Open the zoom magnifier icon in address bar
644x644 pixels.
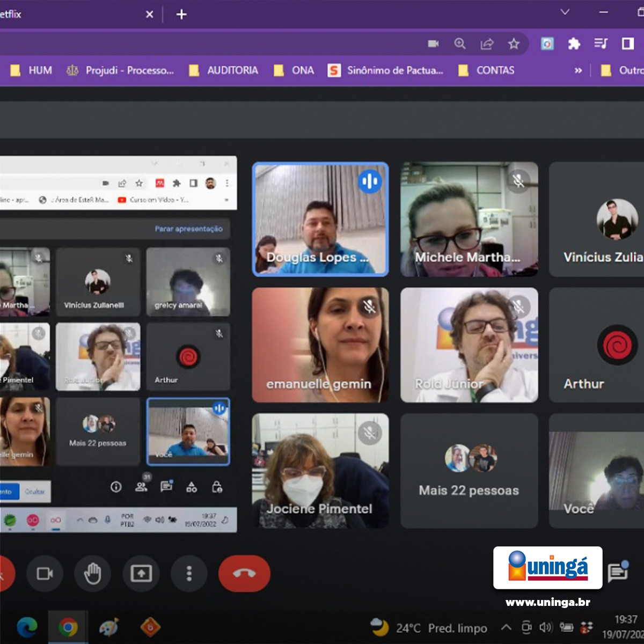[460, 44]
